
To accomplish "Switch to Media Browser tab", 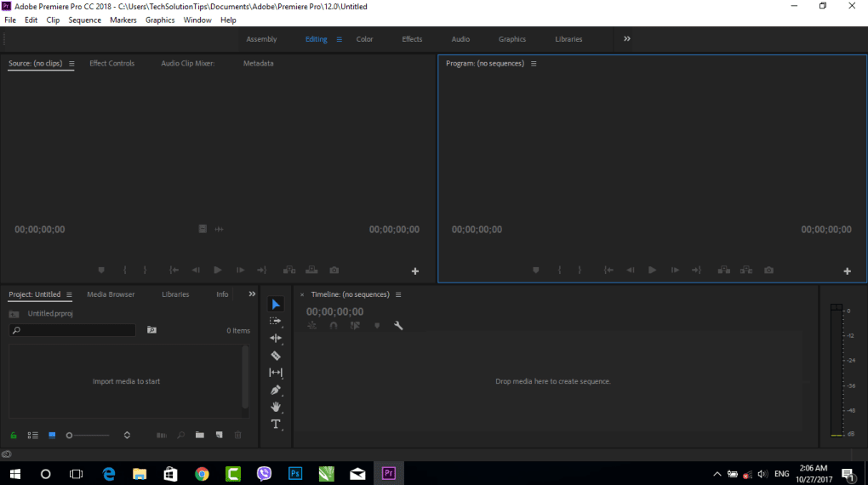I will click(x=111, y=294).
